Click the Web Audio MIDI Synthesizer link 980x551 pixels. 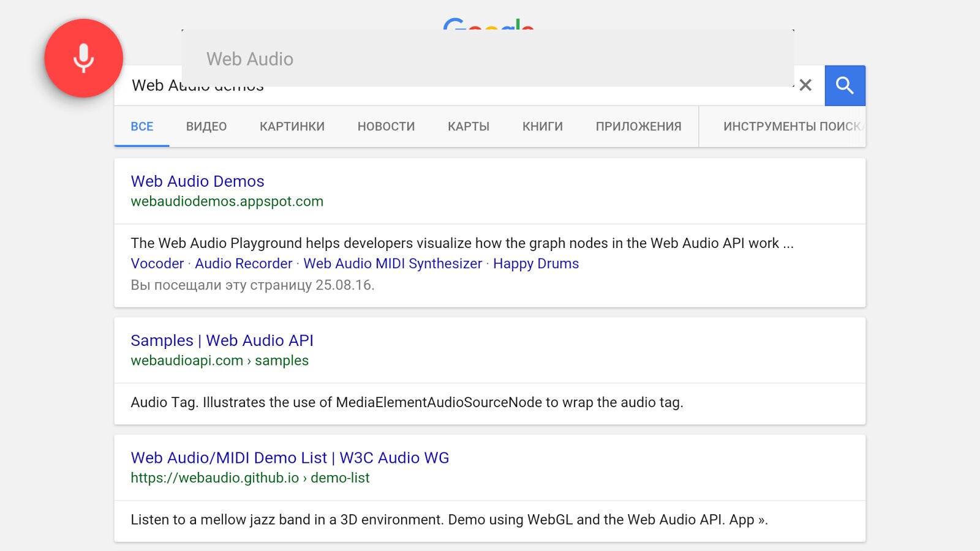pyautogui.click(x=393, y=264)
